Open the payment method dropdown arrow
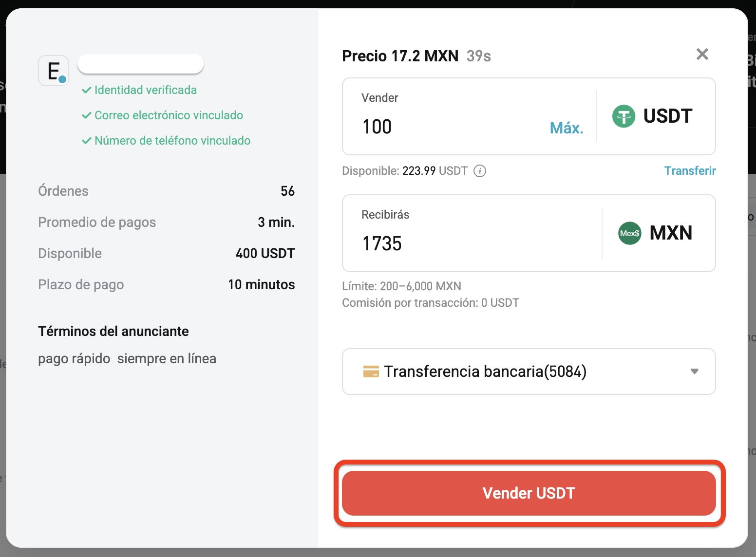The image size is (756, 557). (695, 371)
